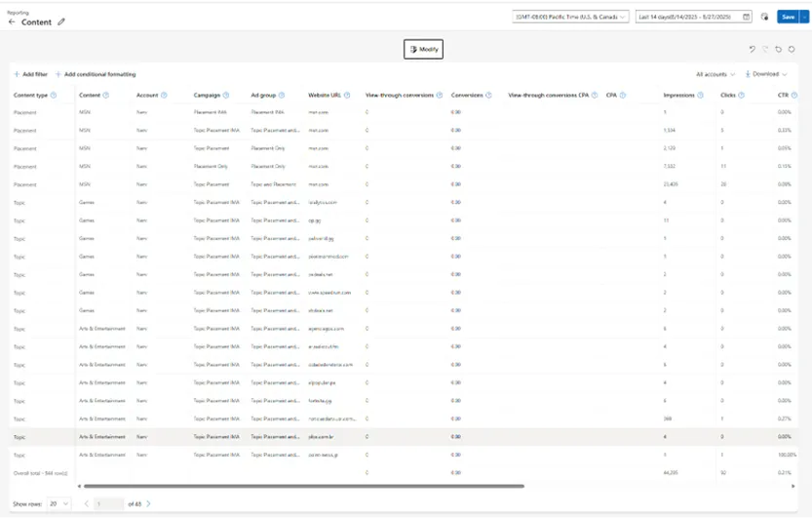The width and height of the screenshot is (812, 519).
Task: Click the help icon beside Website URL
Action: pos(347,96)
